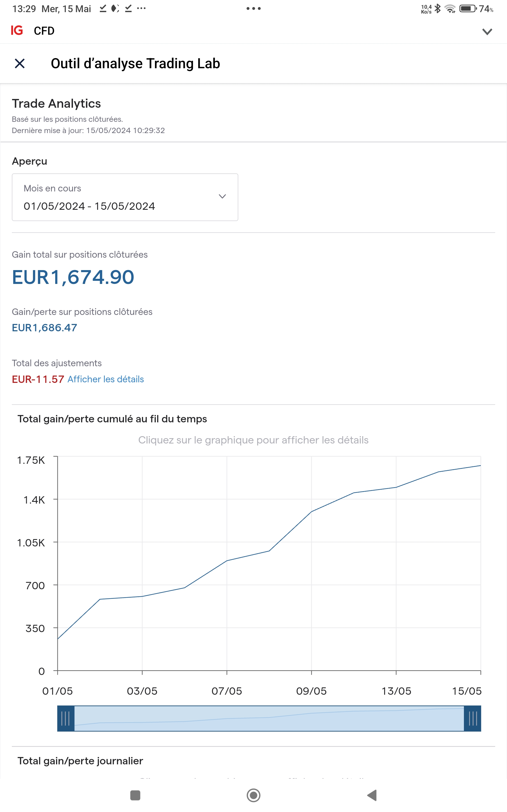Image resolution: width=507 pixels, height=812 pixels.
Task: Click left handle of chart range slider
Action: click(x=66, y=718)
